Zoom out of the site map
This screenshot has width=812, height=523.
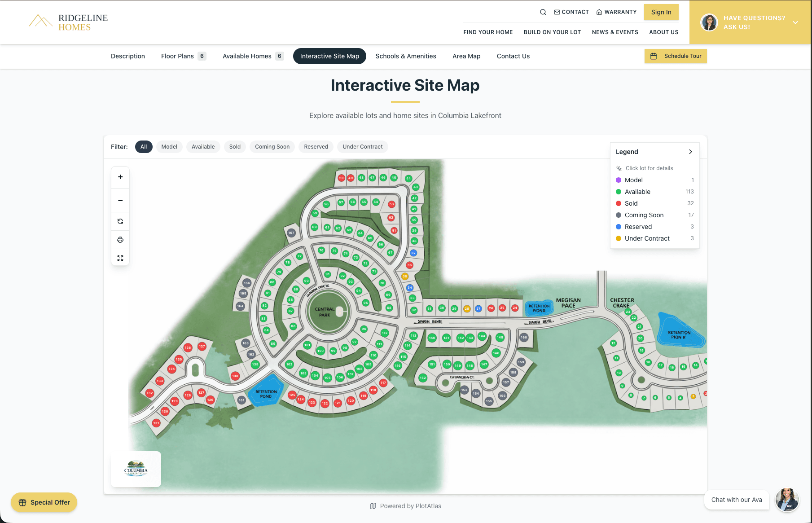click(120, 200)
